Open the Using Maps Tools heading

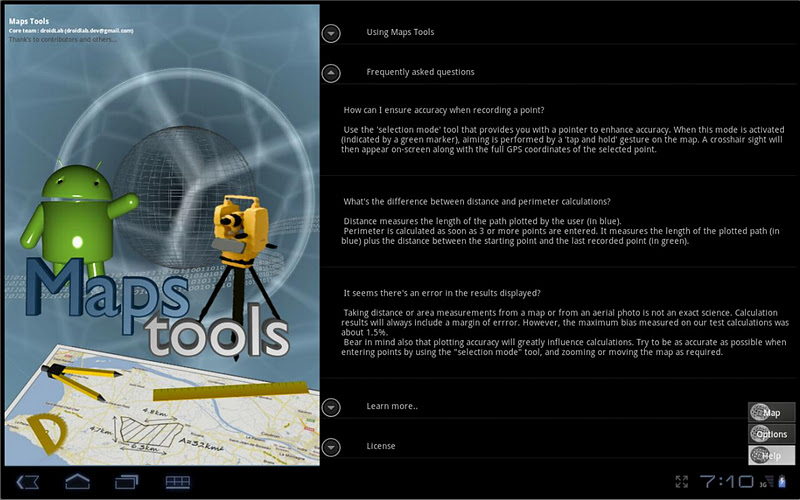(x=400, y=32)
